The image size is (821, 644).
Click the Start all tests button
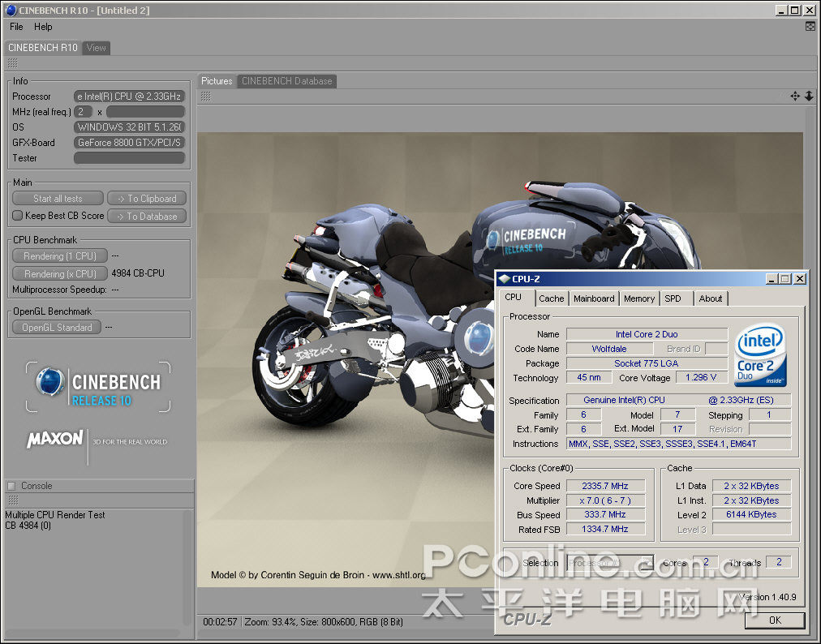[x=58, y=199]
